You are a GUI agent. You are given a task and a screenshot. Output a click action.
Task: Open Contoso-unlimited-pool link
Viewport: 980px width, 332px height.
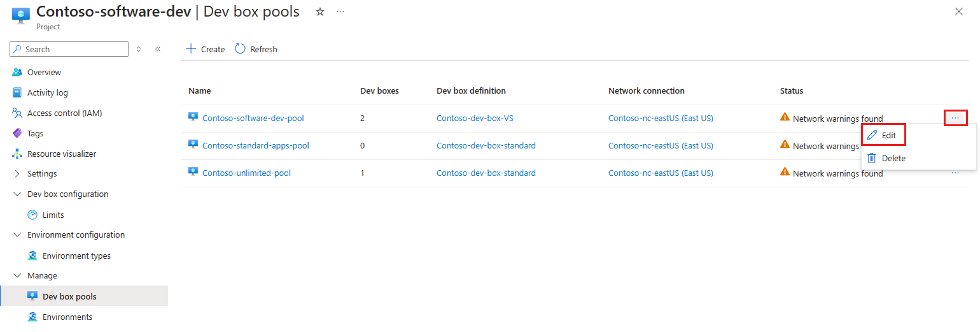coord(246,173)
